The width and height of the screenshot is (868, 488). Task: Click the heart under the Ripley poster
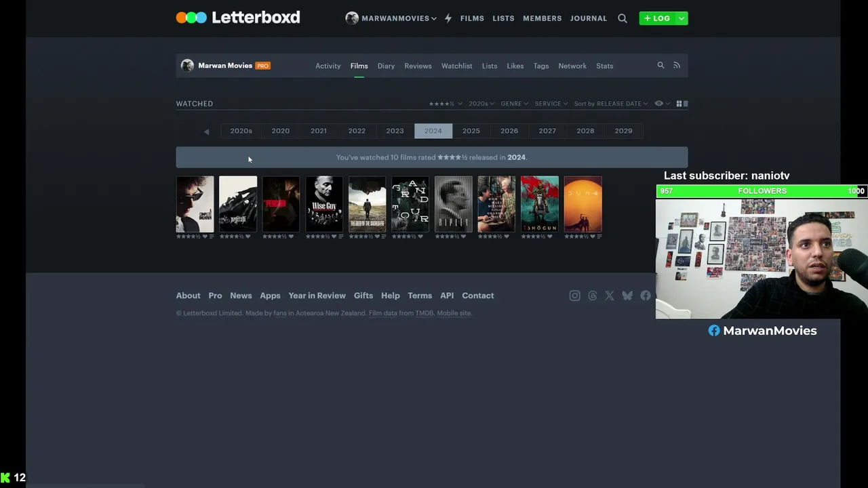coord(464,237)
